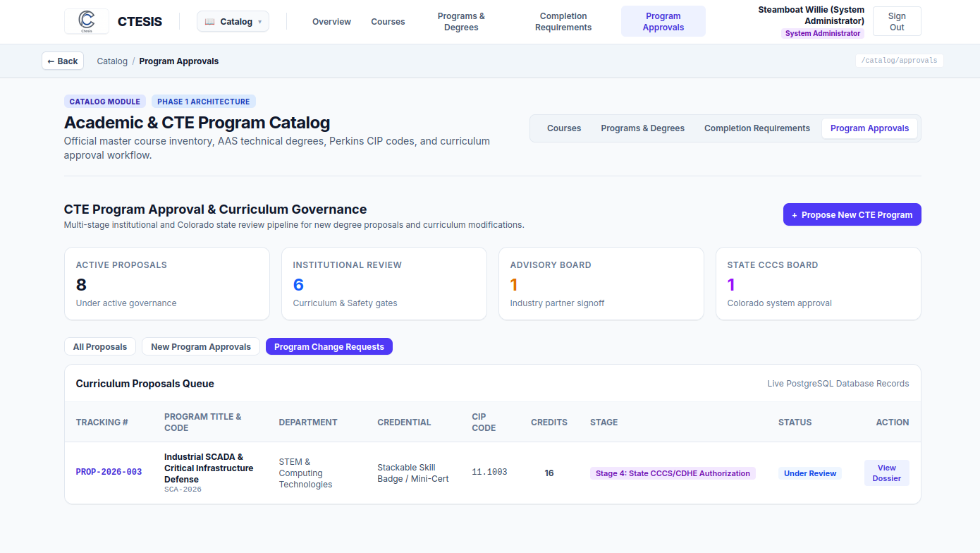
Task: Click the Active Proposals stat card
Action: click(x=167, y=284)
